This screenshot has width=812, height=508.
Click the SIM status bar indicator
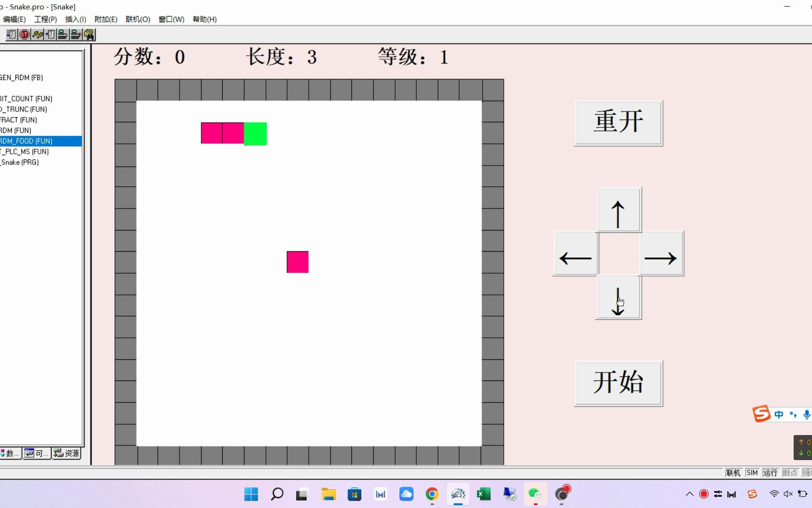point(752,473)
